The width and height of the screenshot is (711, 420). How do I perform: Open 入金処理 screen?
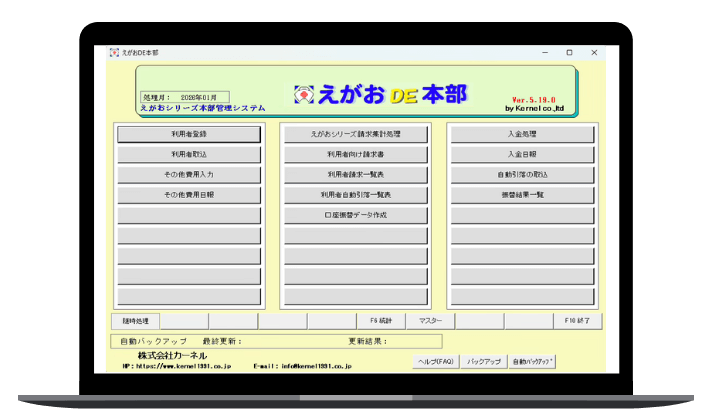pyautogui.click(x=522, y=134)
